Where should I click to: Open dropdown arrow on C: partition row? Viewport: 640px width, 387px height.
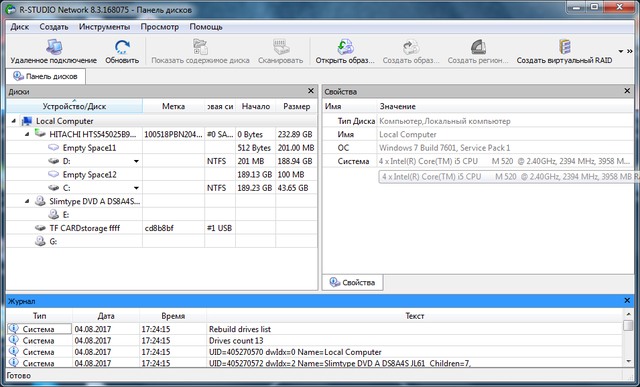[136, 188]
